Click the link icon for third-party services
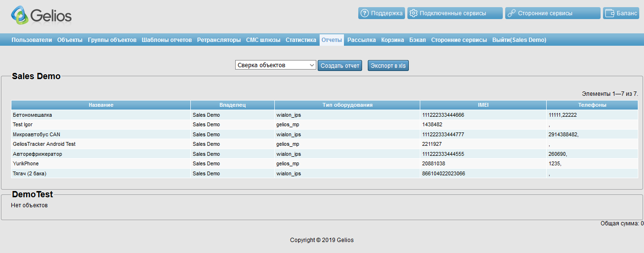Viewport: 644px width, 253px height. pyautogui.click(x=511, y=13)
